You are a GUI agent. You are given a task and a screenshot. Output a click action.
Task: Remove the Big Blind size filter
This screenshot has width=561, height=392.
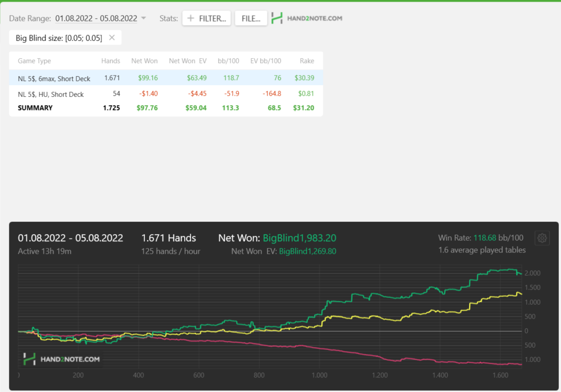pyautogui.click(x=112, y=38)
